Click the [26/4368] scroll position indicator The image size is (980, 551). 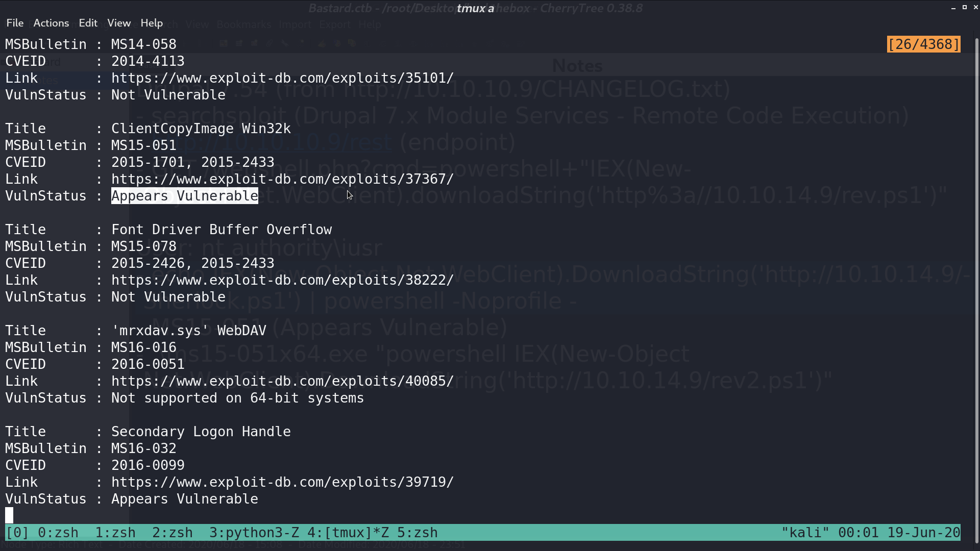923,44
